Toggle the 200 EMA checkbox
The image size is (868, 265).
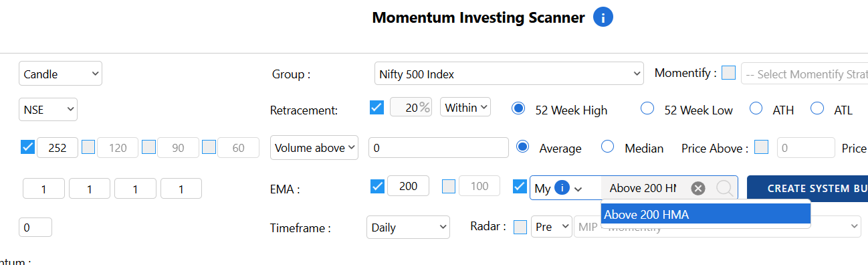(x=377, y=186)
